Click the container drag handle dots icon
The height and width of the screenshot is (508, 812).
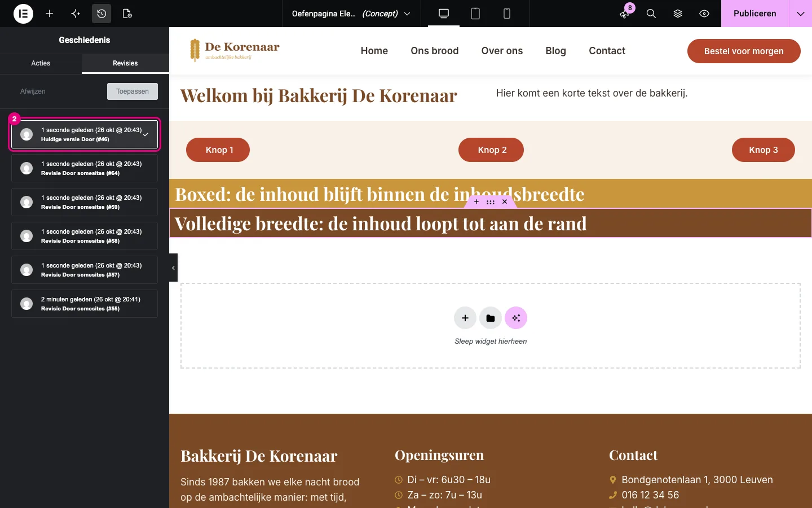click(491, 202)
